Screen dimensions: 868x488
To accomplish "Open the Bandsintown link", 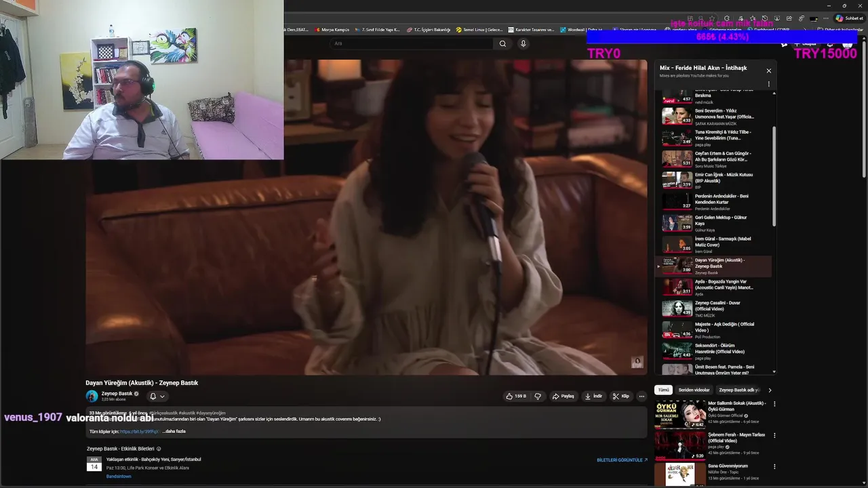I will [119, 476].
